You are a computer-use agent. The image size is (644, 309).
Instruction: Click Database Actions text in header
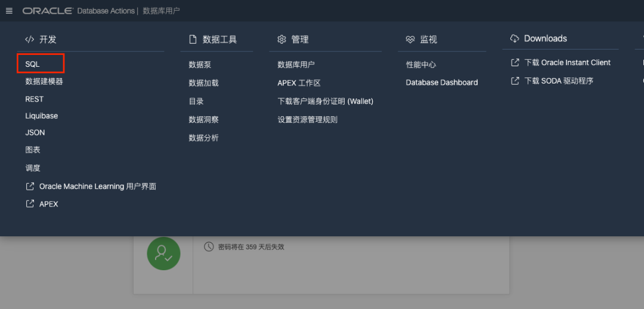(106, 11)
